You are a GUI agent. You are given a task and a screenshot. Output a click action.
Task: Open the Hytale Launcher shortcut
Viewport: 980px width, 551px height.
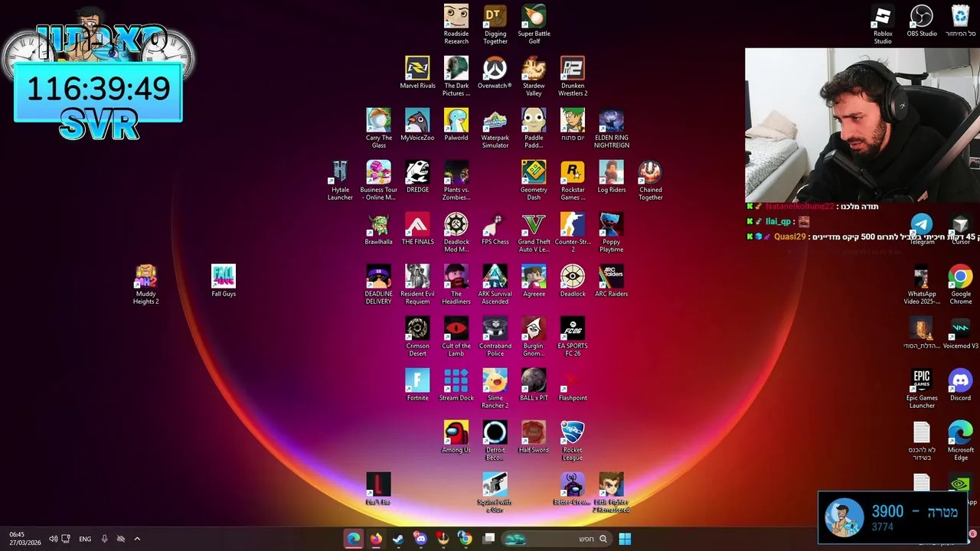340,181
